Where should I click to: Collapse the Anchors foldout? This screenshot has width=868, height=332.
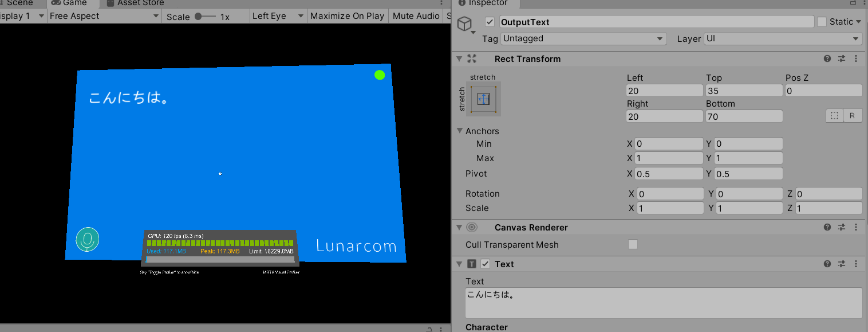(x=460, y=131)
